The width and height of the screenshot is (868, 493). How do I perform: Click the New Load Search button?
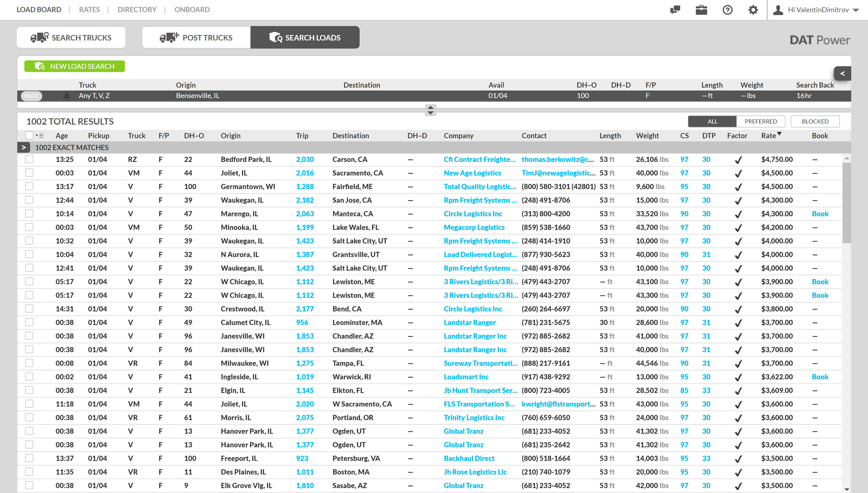[75, 67]
